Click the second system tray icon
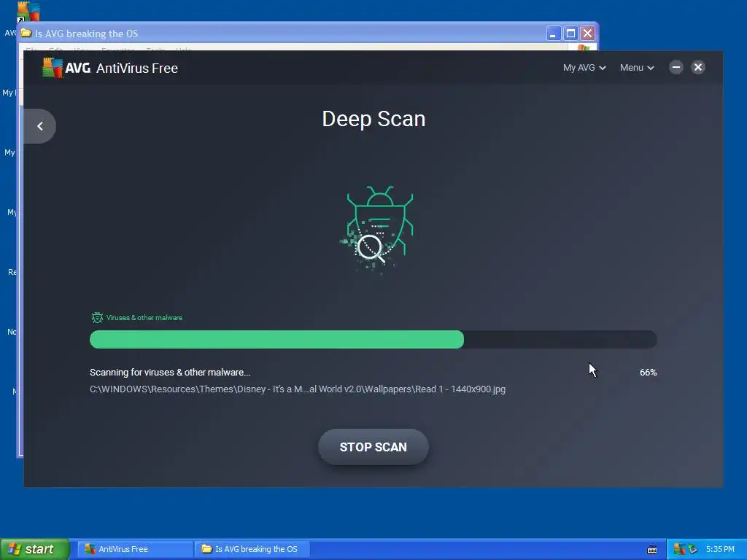 tap(692, 549)
